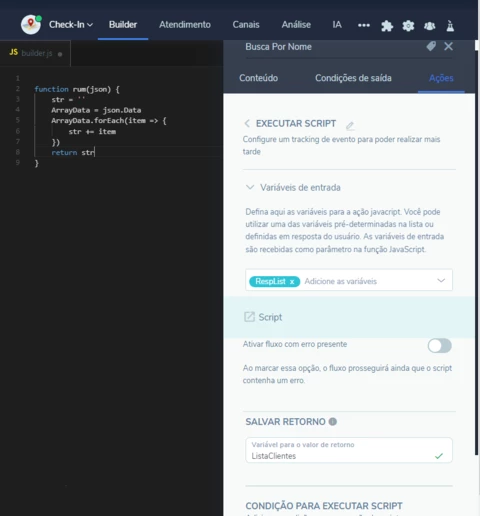Expand the variables dropdown arrow

441,280
